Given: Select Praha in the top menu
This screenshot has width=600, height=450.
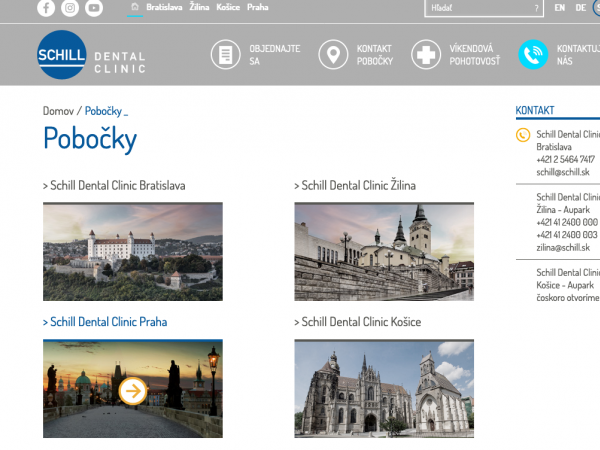Looking at the screenshot, I should [258, 7].
